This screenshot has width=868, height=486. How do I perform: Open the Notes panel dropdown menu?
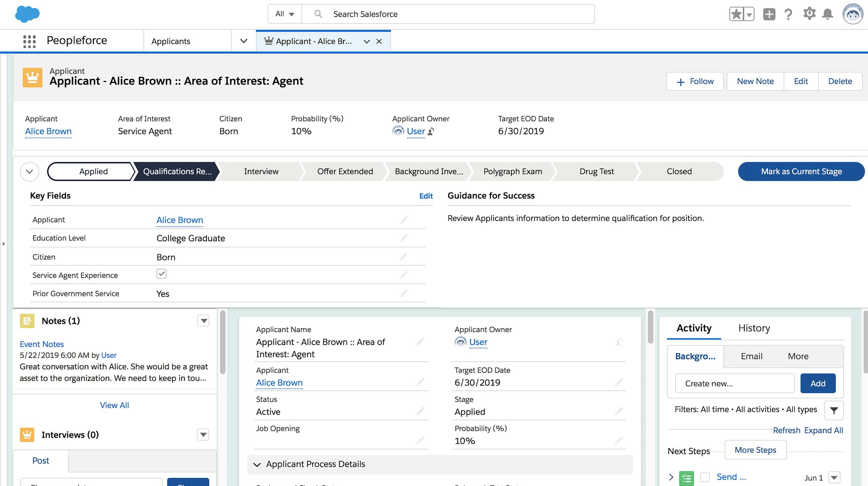(x=203, y=321)
